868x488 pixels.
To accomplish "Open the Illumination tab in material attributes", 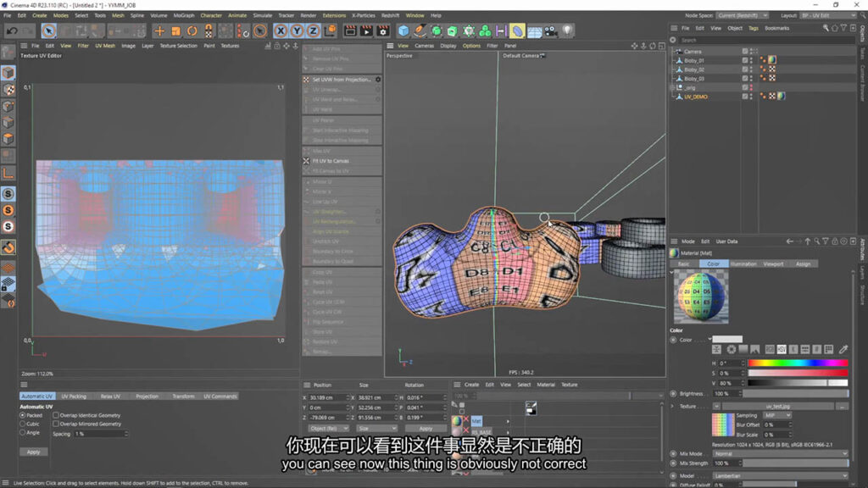I will (x=743, y=264).
